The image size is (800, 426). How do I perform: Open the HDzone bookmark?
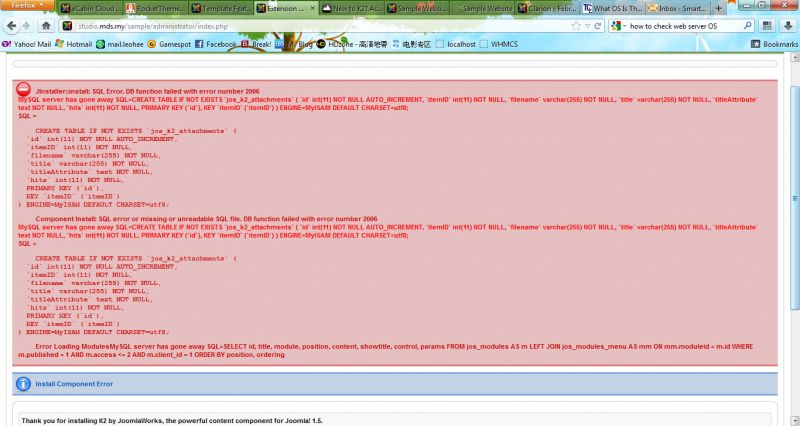pos(352,44)
